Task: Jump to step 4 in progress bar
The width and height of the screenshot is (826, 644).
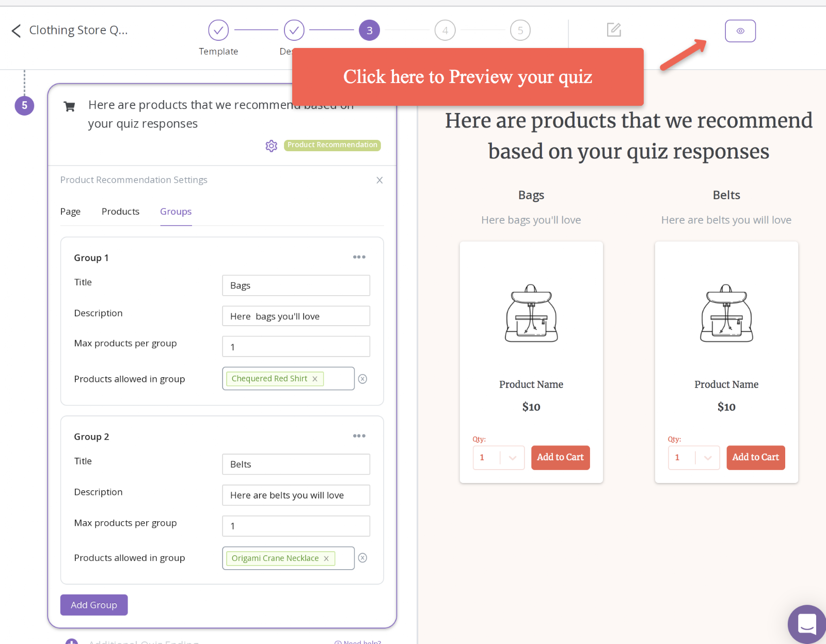Action: coord(445,30)
